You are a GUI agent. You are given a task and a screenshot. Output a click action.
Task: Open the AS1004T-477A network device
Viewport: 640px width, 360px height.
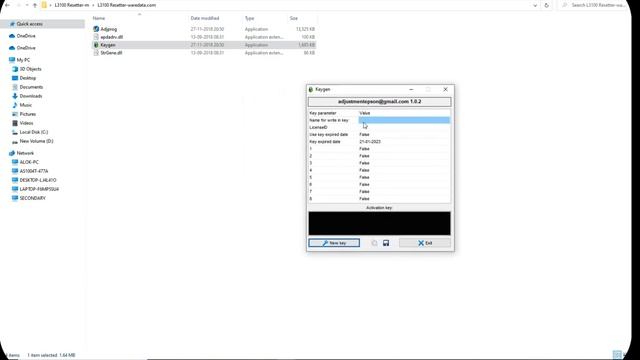[x=34, y=171]
